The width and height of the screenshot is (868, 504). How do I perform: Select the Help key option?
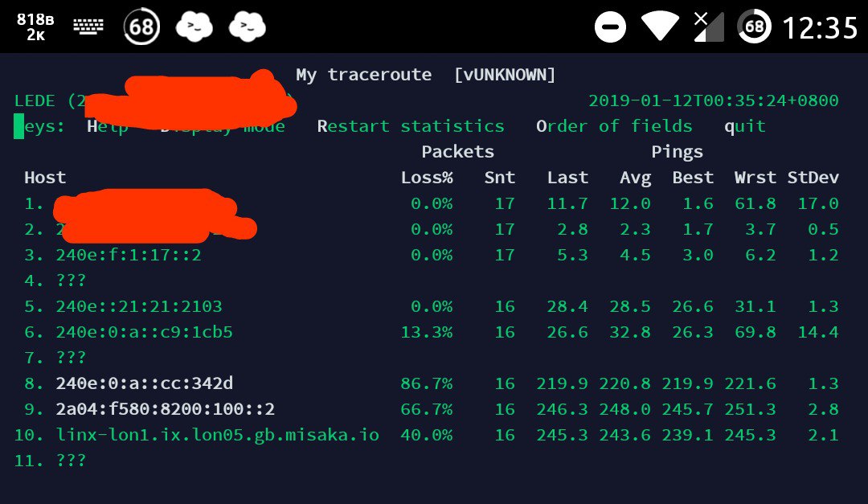108,127
